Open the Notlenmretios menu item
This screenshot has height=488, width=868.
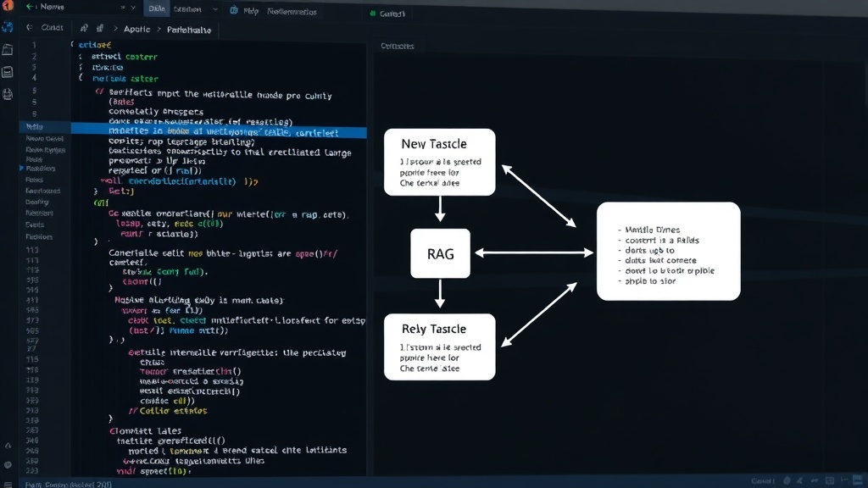(292, 12)
